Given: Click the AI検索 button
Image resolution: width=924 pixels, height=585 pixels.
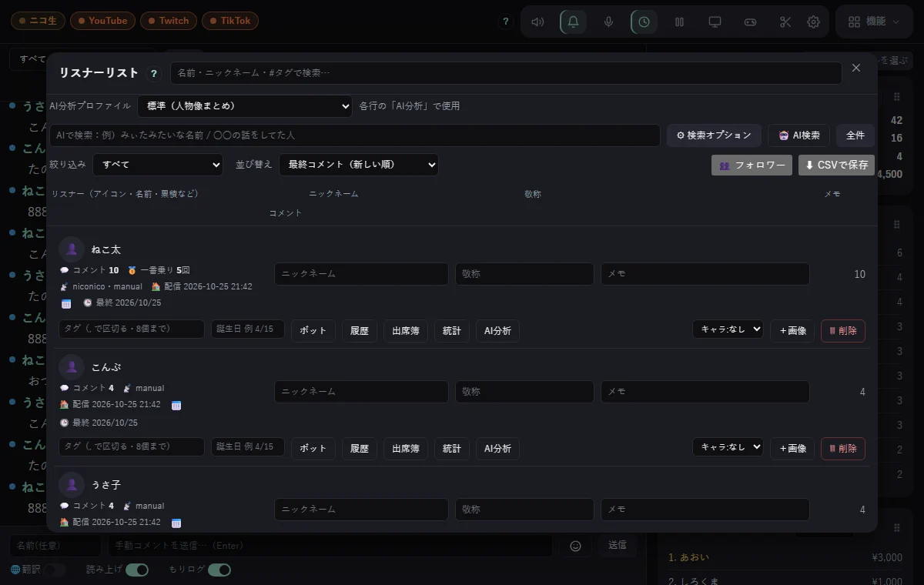Looking at the screenshot, I should click(798, 135).
